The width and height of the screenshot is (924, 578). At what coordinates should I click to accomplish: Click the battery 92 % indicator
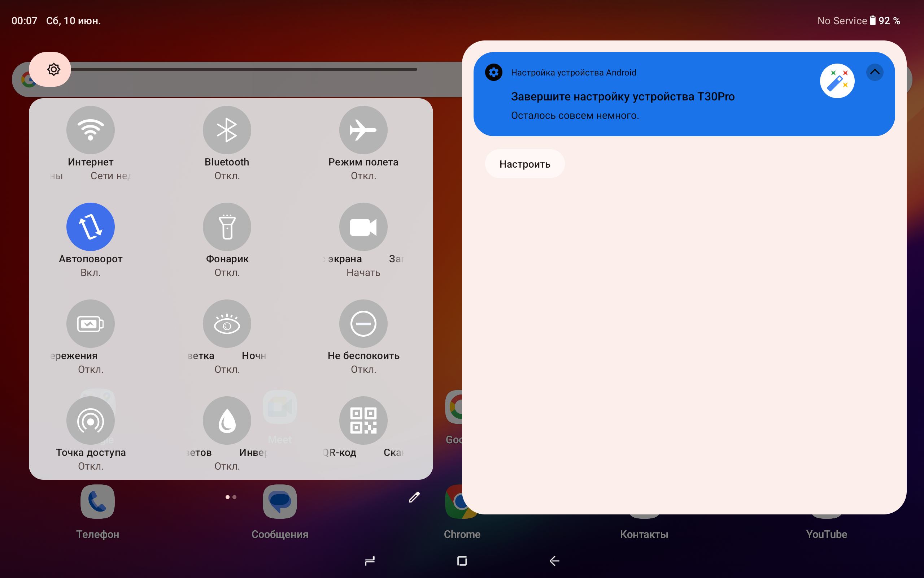[x=885, y=21]
